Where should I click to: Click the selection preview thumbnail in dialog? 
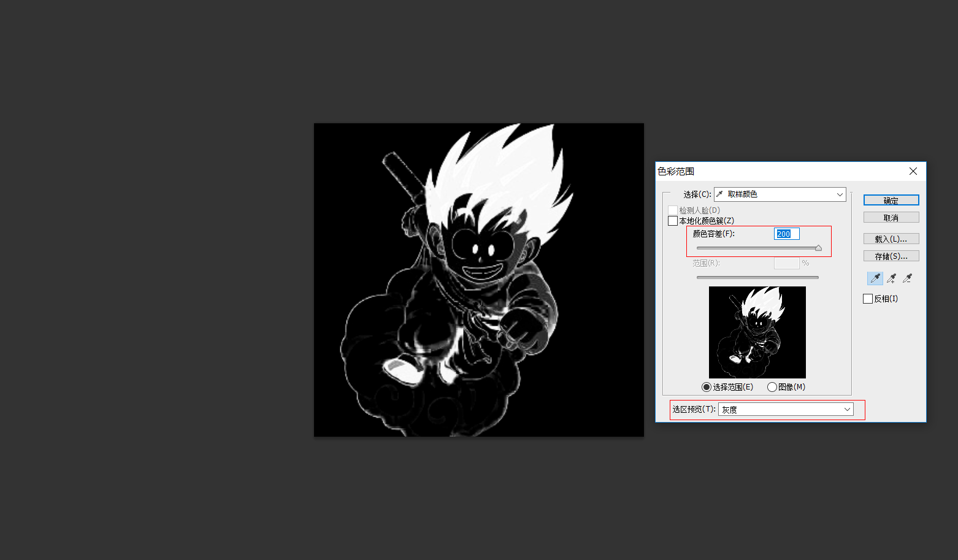click(x=757, y=332)
